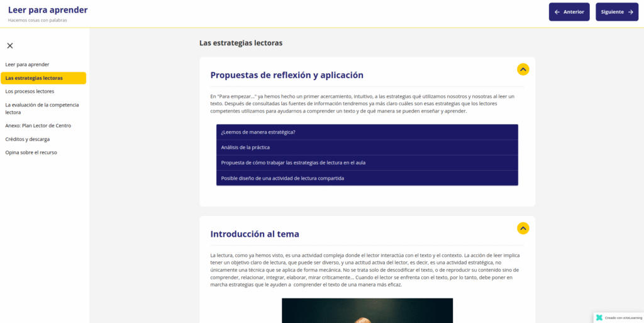This screenshot has height=323, width=644.
Task: Open Anexo: Plan Lector de Centro
Action: click(x=38, y=125)
